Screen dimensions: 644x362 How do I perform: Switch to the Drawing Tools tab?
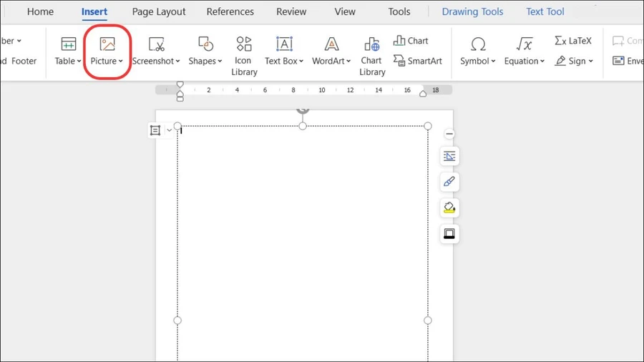coord(472,11)
